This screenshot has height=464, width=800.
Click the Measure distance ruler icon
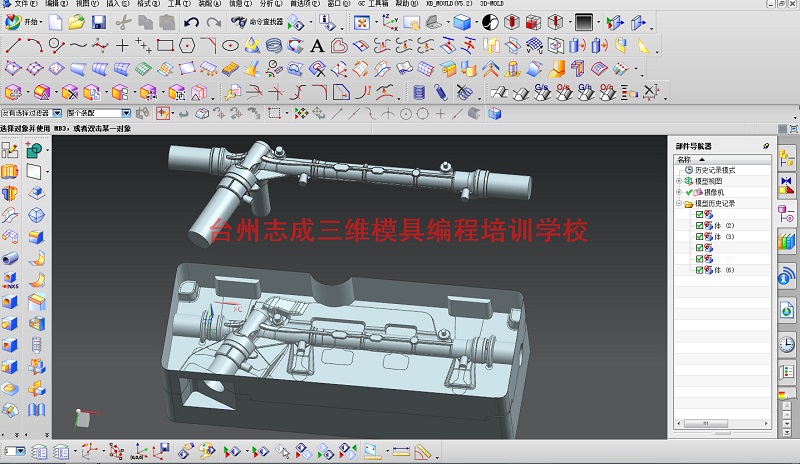(401, 451)
